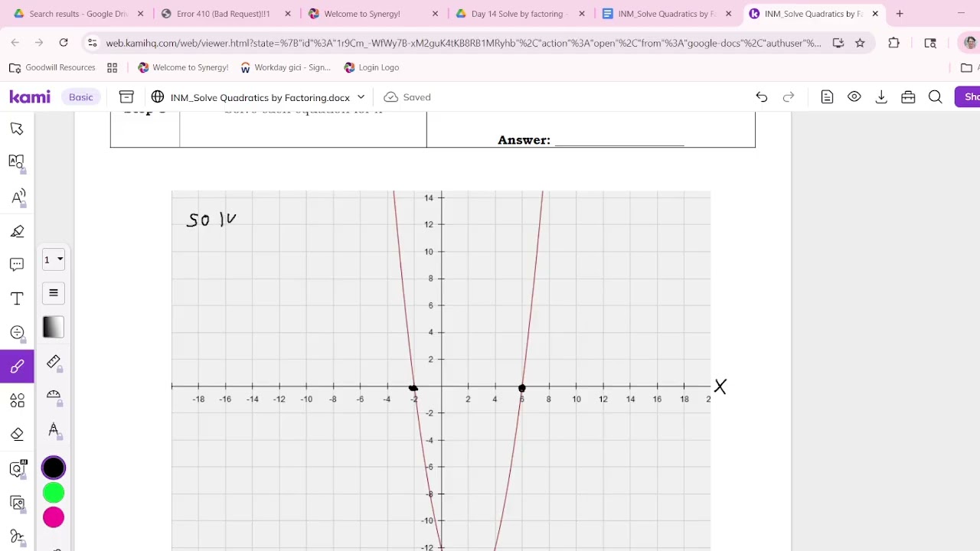The height and width of the screenshot is (551, 980).
Task: Select the Eraser tool
Action: 17,434
